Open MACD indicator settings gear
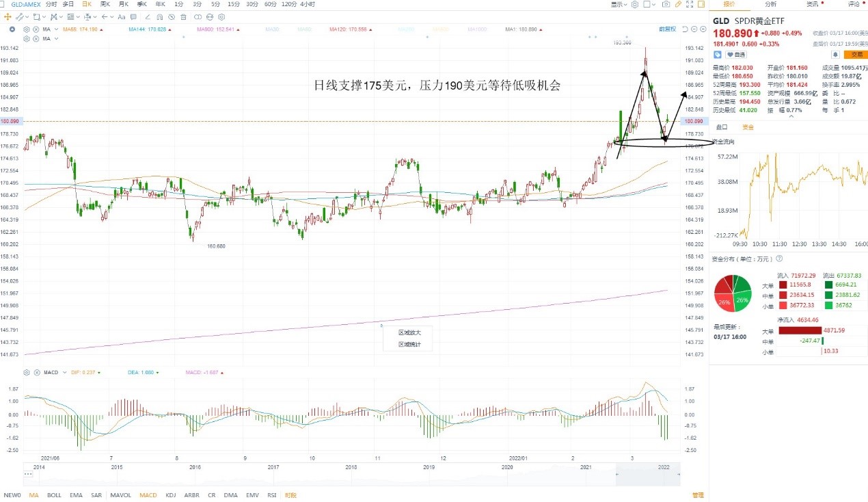 [27, 372]
